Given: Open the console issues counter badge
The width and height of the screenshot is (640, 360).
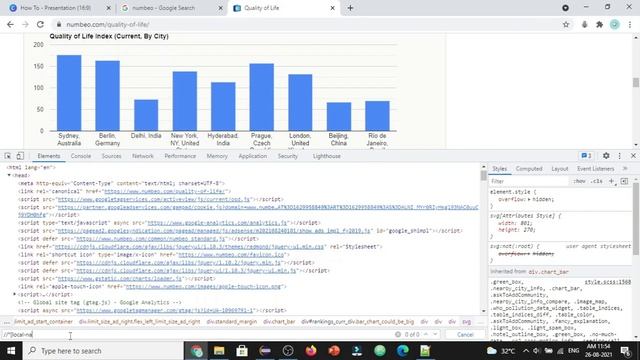Looking at the screenshot, I should coord(587,156).
